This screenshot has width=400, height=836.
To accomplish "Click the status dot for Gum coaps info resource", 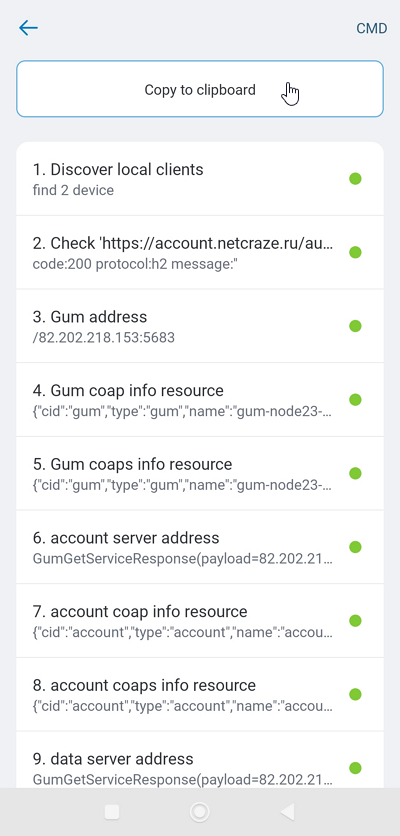I will [355, 473].
